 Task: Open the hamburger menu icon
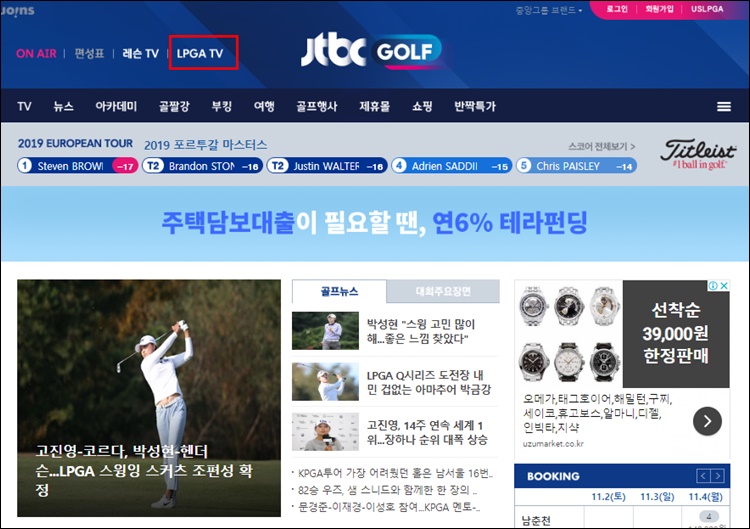[724, 106]
